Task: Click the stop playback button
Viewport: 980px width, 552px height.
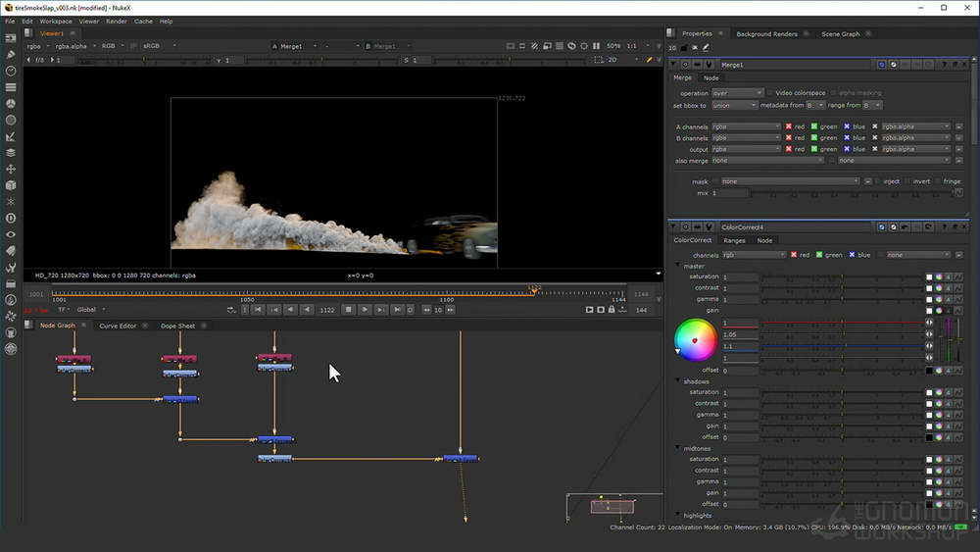Action: point(349,310)
